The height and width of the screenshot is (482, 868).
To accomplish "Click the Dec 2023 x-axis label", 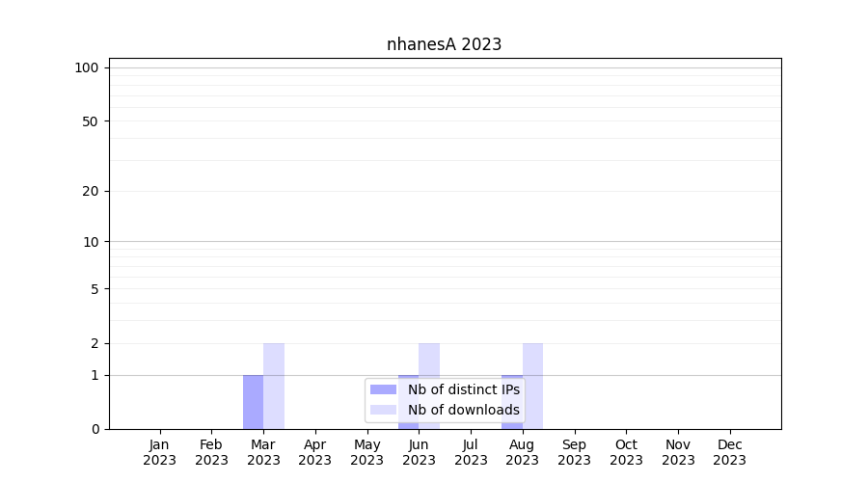I will coord(729,452).
